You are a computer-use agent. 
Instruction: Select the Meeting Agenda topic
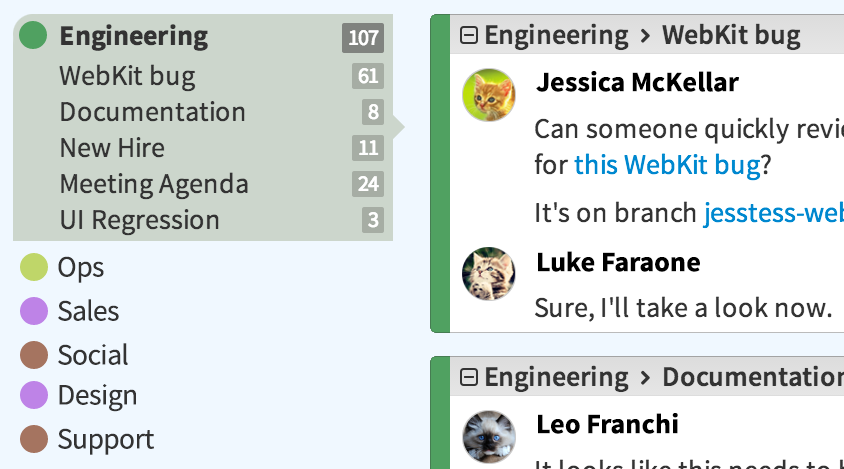point(154,184)
